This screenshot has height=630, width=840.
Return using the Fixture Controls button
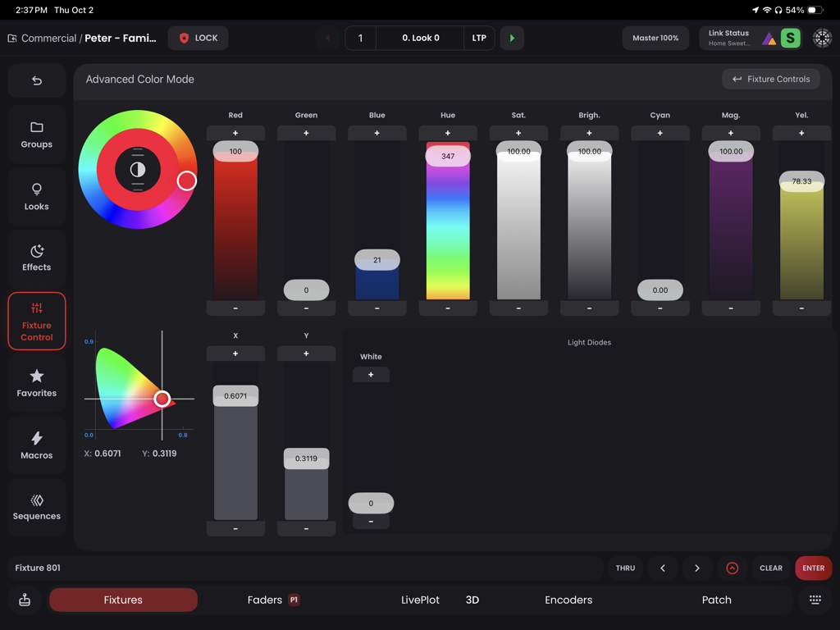pos(770,79)
